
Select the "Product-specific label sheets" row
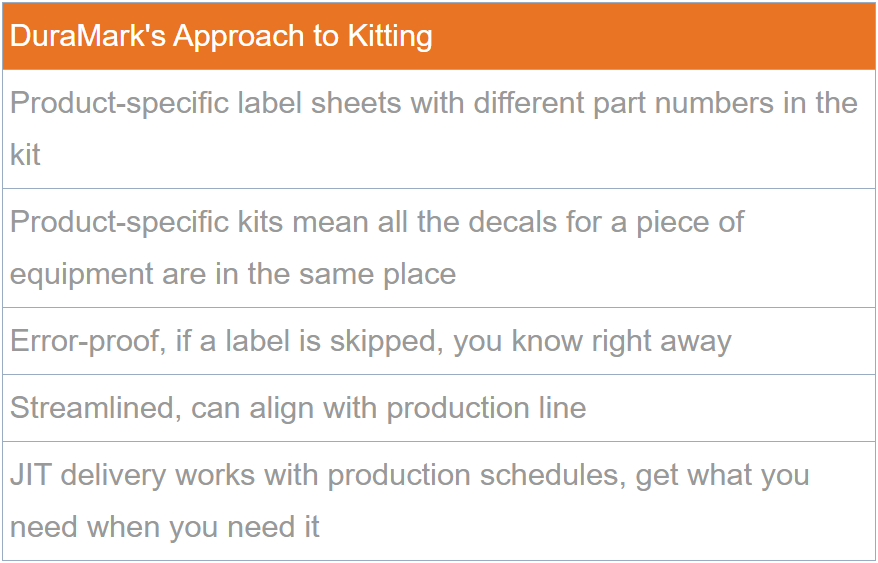click(x=439, y=129)
